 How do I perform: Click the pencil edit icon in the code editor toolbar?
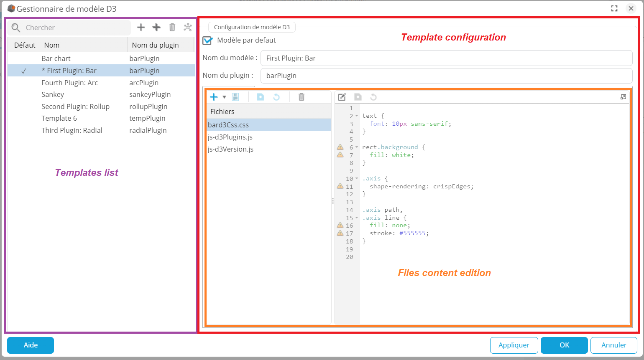coord(342,97)
